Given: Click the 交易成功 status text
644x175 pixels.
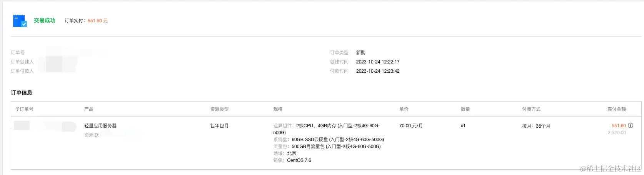Looking at the screenshot, I should pos(45,21).
